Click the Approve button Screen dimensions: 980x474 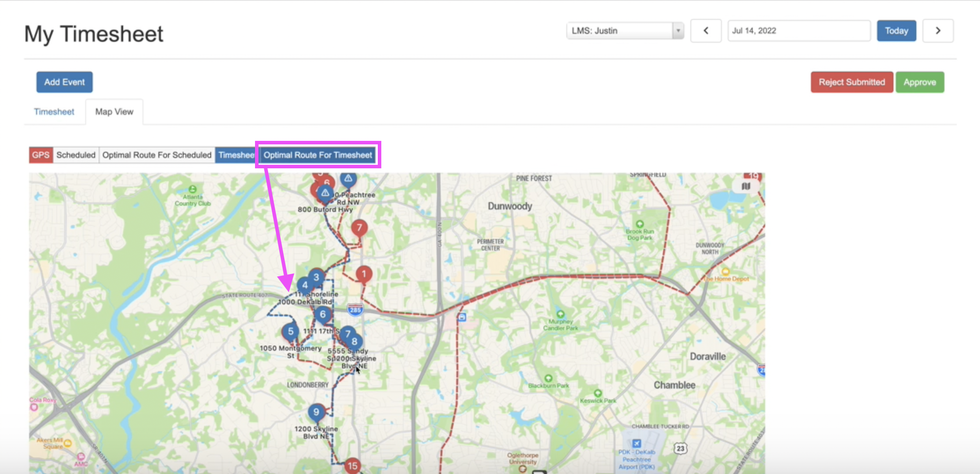(919, 82)
